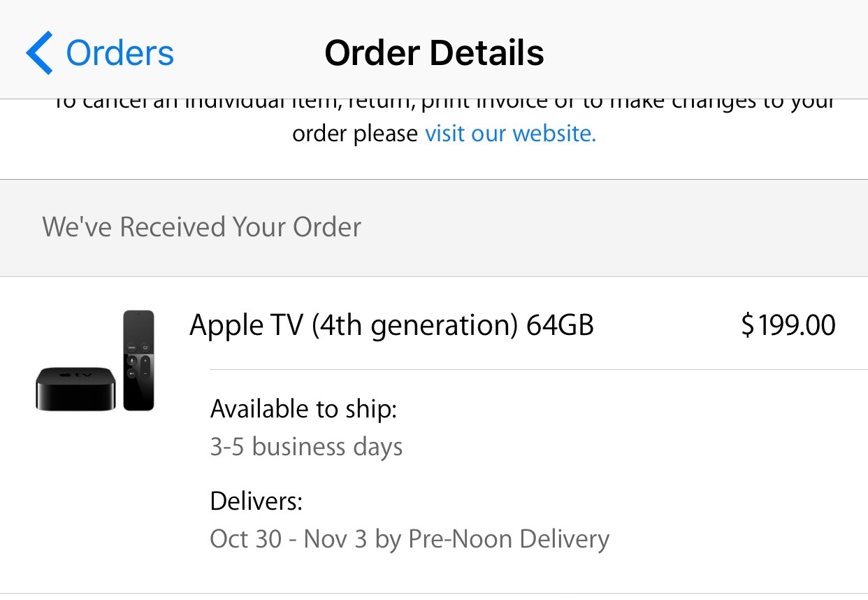Open Apple TV (4th generation) 64GB item

pos(391,325)
